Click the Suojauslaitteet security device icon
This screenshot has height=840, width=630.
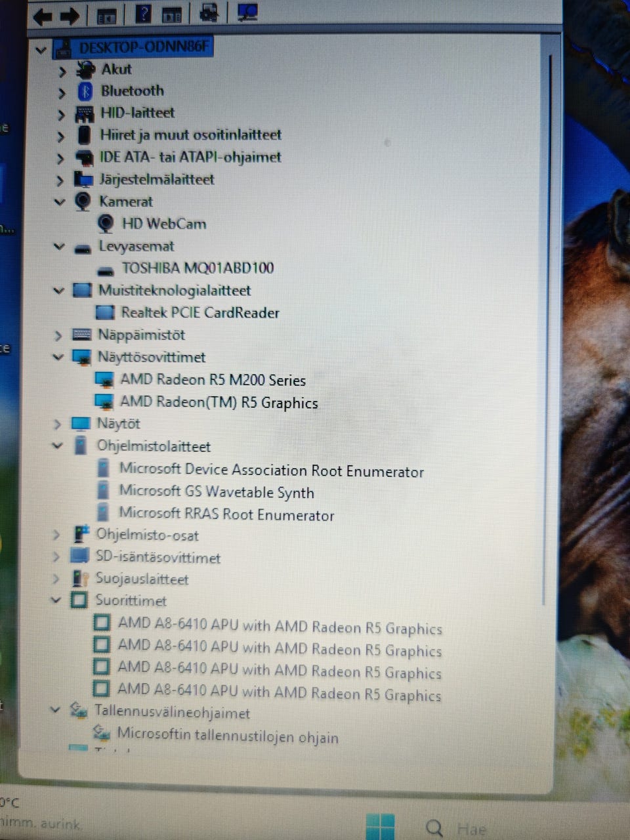[79, 578]
